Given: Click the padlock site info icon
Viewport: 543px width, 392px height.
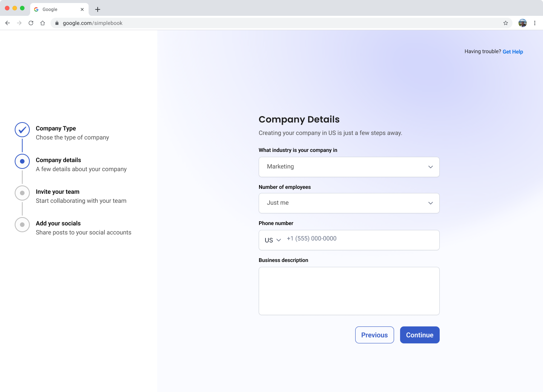Looking at the screenshot, I should point(57,23).
